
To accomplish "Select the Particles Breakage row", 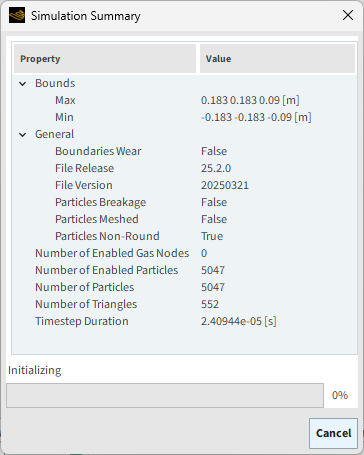I will point(184,202).
